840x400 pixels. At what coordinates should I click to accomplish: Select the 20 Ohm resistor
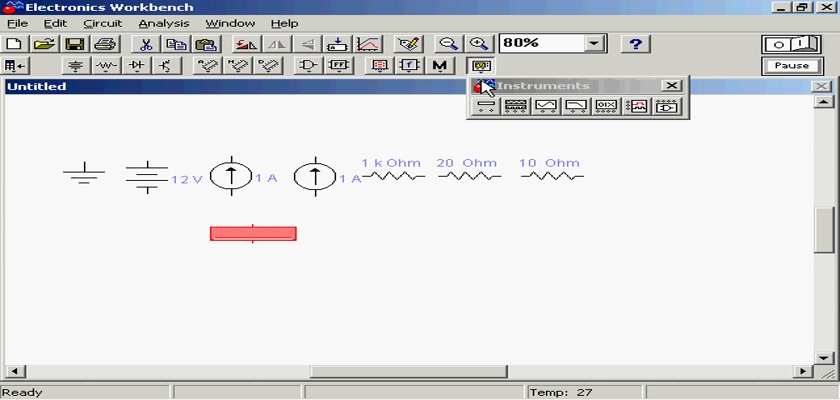470,176
